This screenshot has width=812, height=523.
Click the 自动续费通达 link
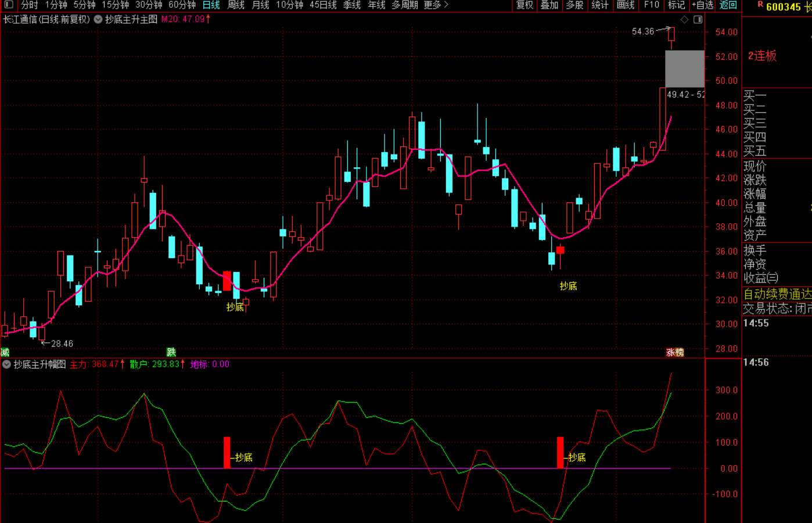(777, 294)
